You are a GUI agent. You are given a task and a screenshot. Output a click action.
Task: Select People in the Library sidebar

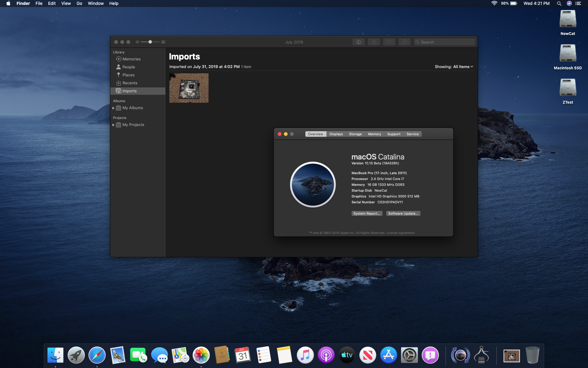pyautogui.click(x=129, y=67)
